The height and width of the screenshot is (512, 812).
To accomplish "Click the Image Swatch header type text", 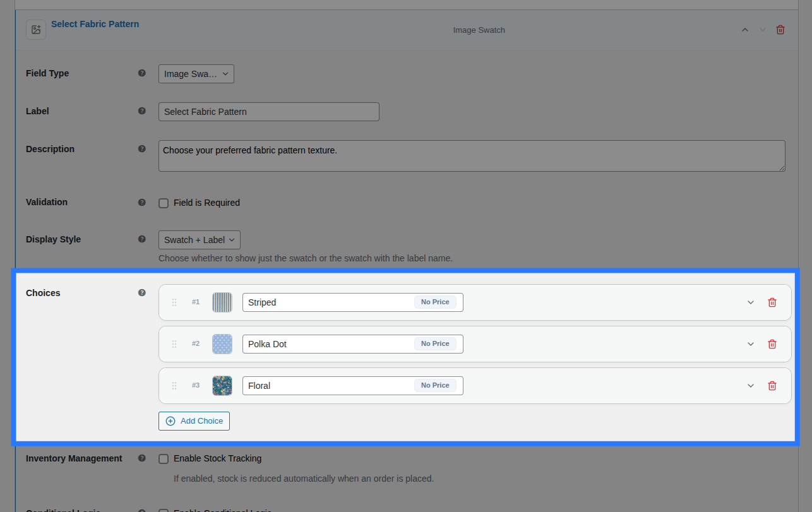I will [479, 30].
